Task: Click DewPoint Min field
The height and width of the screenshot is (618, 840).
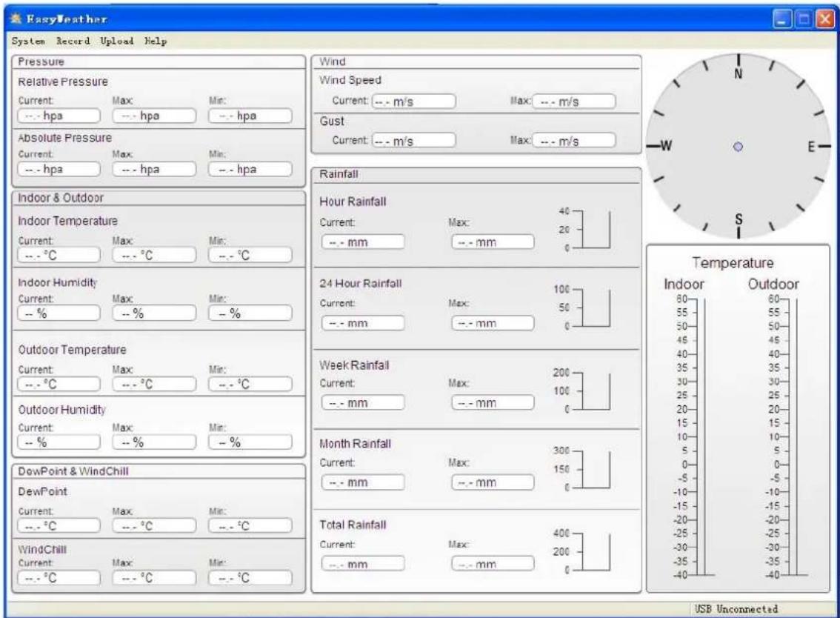Action: pos(250,526)
